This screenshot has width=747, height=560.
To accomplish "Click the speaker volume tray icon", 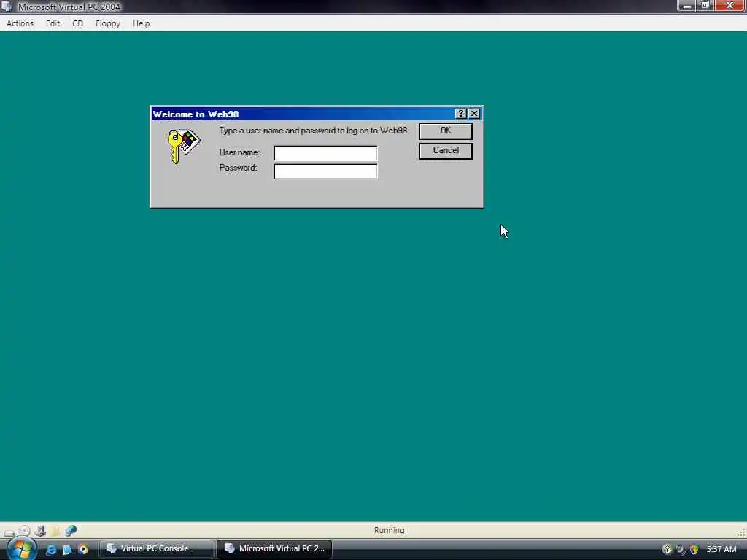I will [681, 549].
